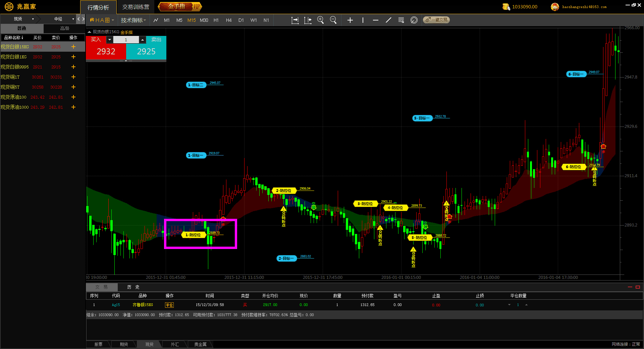Screen dimensions: 644x349
Task: Select 现货铜5T in instrument list
Action: (x=43, y=87)
